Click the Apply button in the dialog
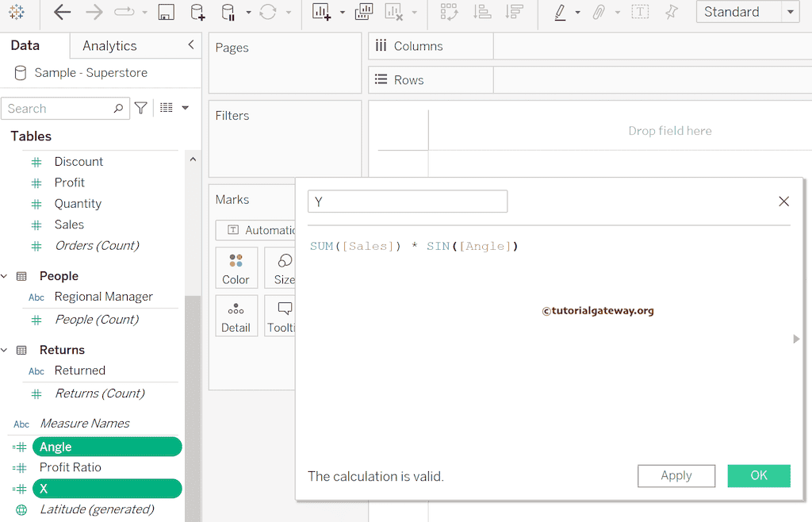Image resolution: width=812 pixels, height=522 pixels. point(676,475)
